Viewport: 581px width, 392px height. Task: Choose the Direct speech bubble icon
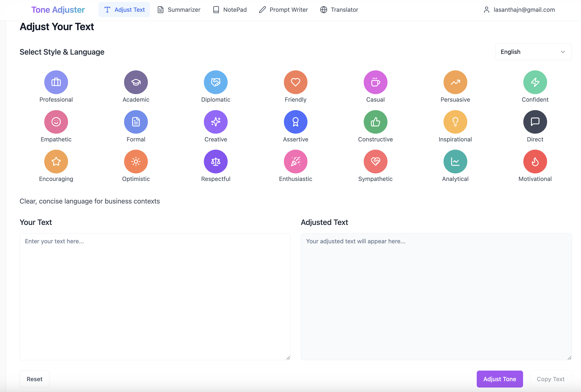point(535,122)
